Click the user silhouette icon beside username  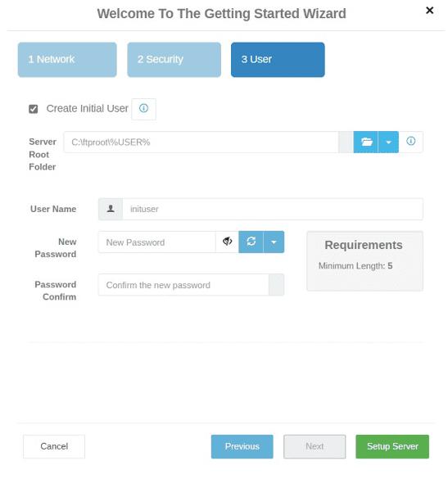click(x=111, y=209)
